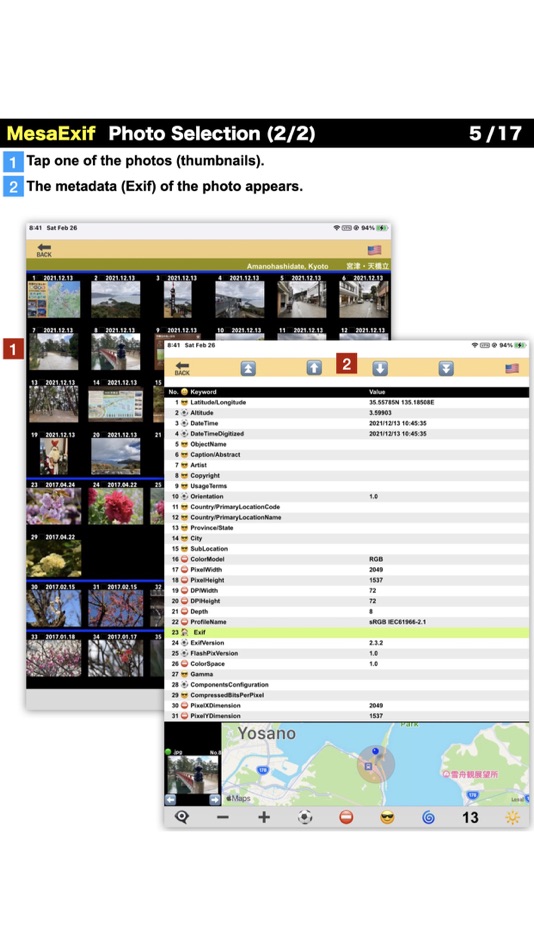Tap the minus button in the bottom toolbar
The width and height of the screenshot is (534, 950).
coord(222,817)
